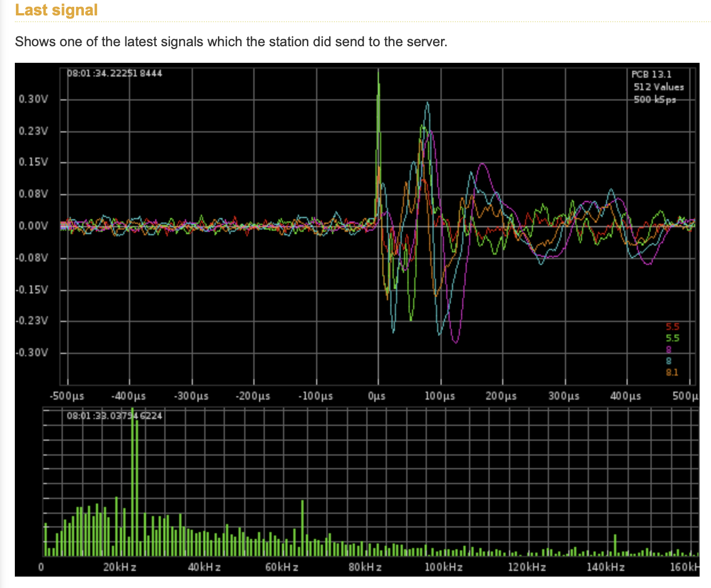Click the 512 Values label
Image resolution: width=711 pixels, height=588 pixels.
(659, 87)
